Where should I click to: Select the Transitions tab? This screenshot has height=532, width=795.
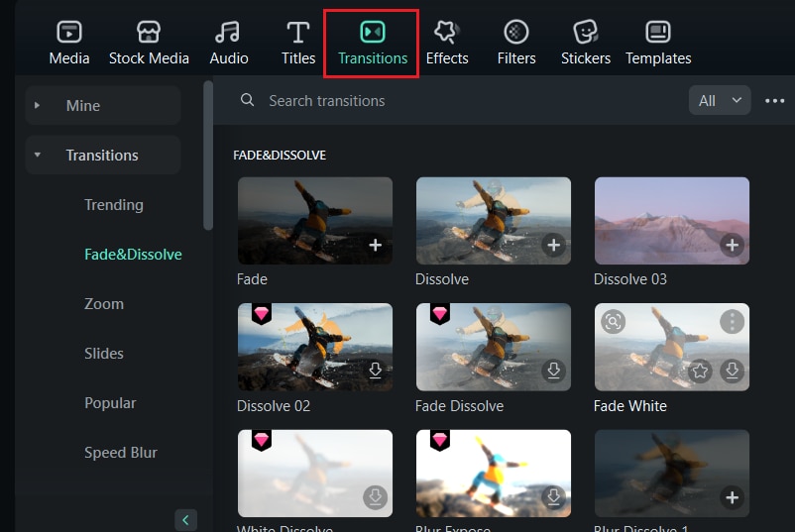(x=372, y=43)
